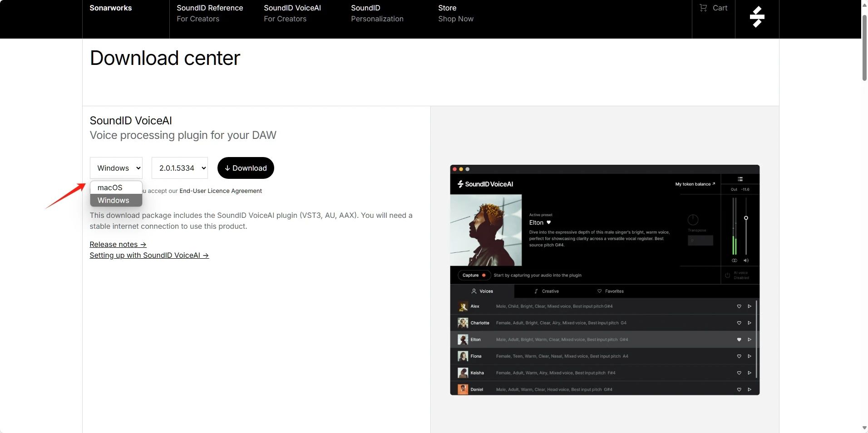Toggle the AI voice power button
868x433 pixels.
pos(728,276)
